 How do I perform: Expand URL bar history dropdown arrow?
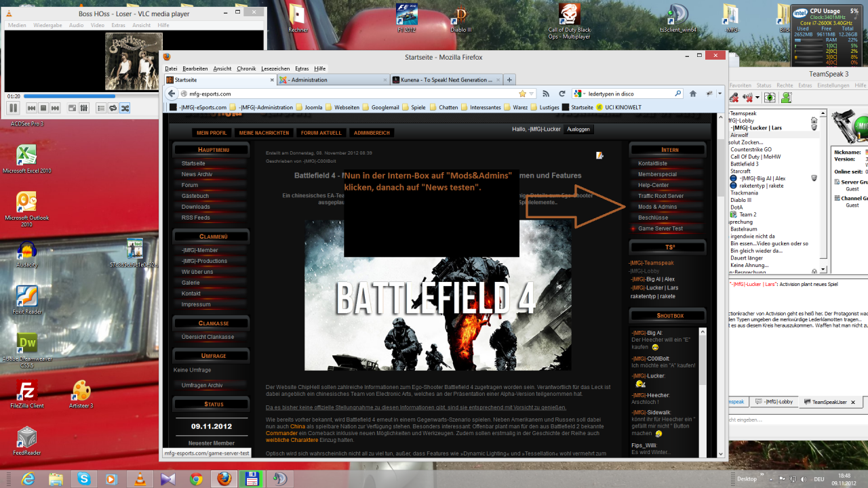[x=532, y=94]
